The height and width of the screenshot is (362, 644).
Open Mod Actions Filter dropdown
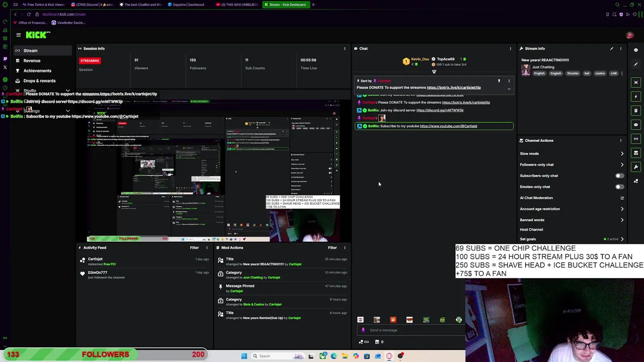[332, 248]
